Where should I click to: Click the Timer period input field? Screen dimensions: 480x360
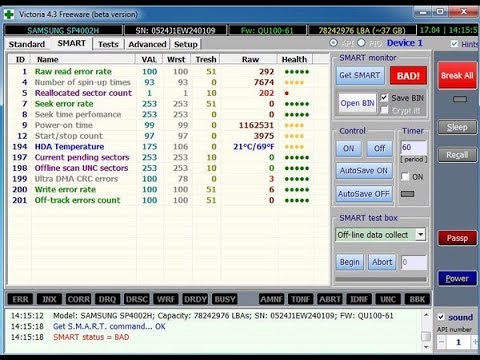(413, 147)
